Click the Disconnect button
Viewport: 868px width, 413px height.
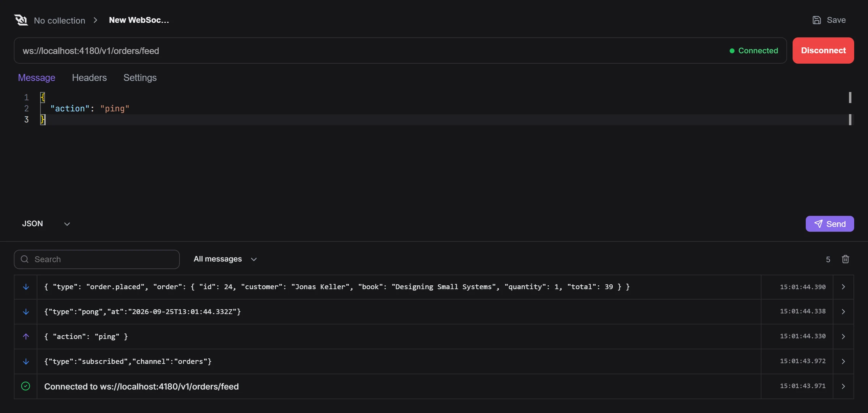(x=823, y=50)
